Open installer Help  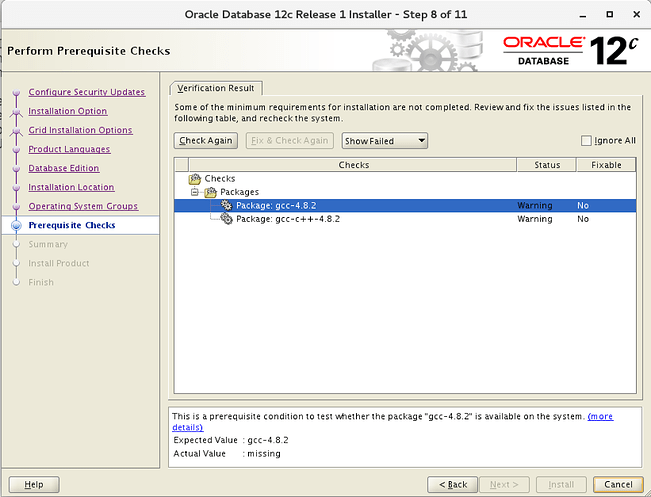pos(34,485)
